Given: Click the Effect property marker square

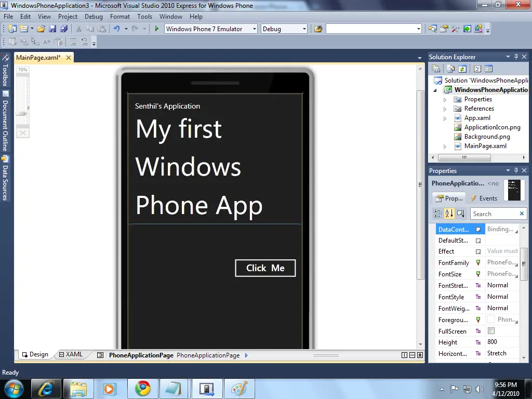Looking at the screenshot, I should [478, 251].
